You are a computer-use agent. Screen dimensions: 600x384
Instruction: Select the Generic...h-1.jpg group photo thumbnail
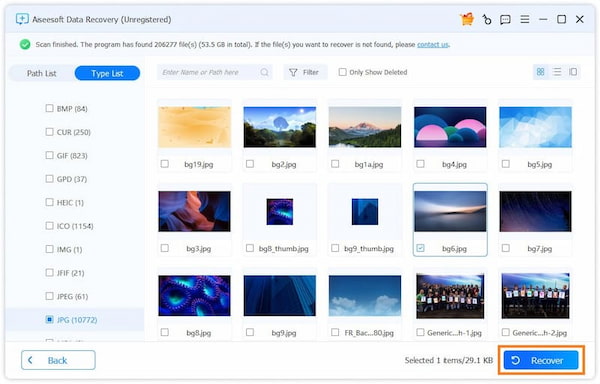click(450, 296)
